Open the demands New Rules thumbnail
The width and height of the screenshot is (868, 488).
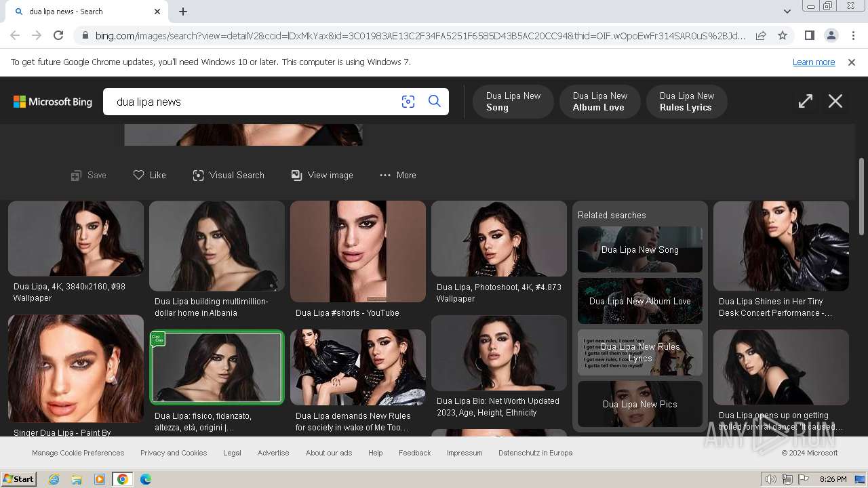click(x=358, y=367)
